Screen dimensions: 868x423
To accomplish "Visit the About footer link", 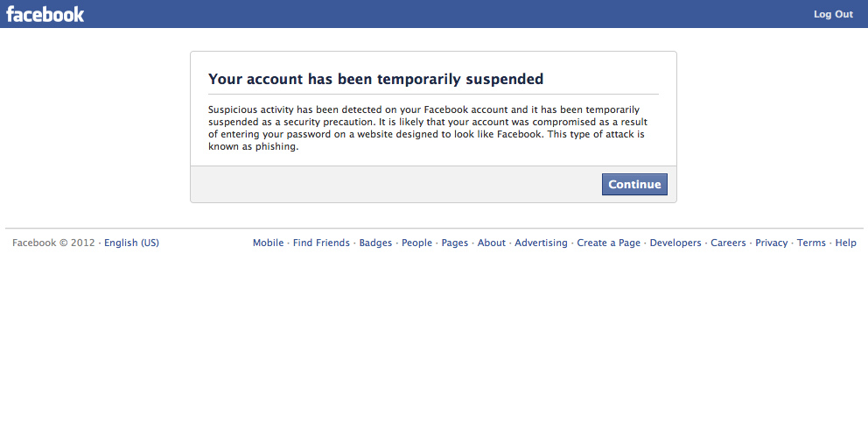I will click(x=492, y=243).
